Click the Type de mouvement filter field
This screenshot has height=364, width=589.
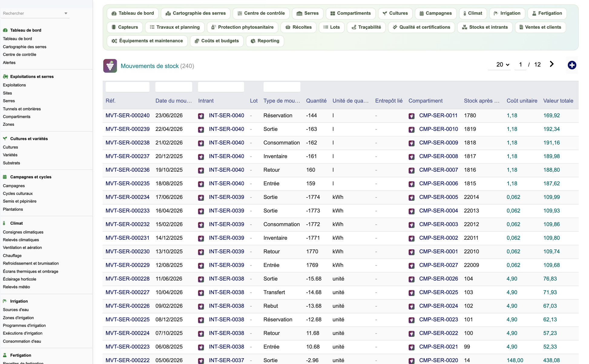[x=282, y=87]
